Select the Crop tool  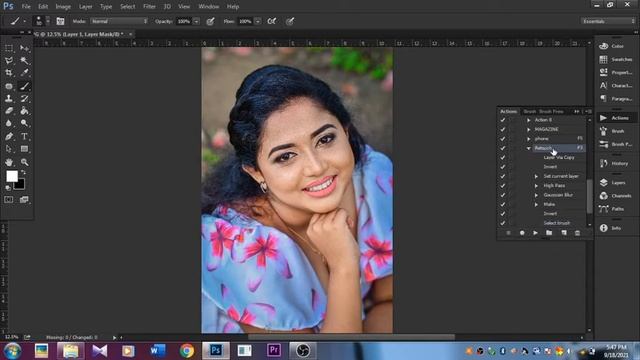(x=9, y=73)
